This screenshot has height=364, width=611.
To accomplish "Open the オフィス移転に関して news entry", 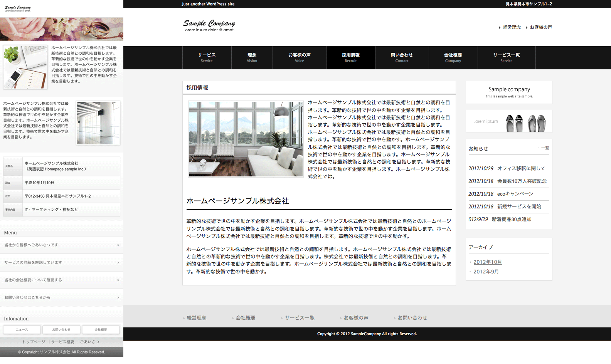I will coord(521,168).
